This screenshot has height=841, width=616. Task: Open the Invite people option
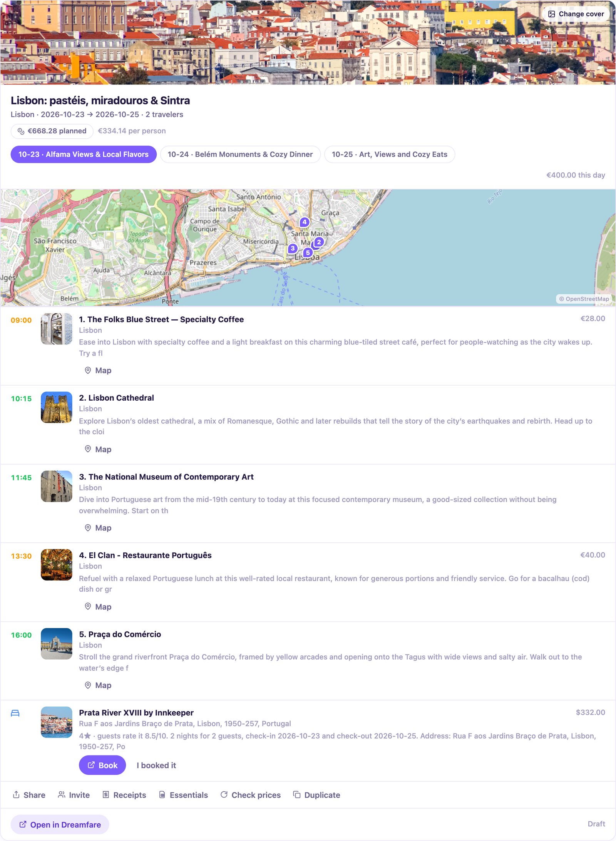click(x=74, y=795)
